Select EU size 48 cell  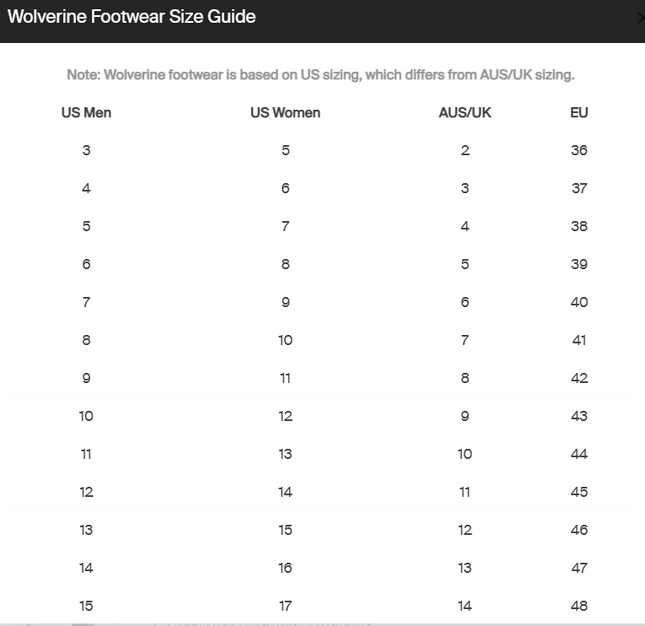pos(579,606)
